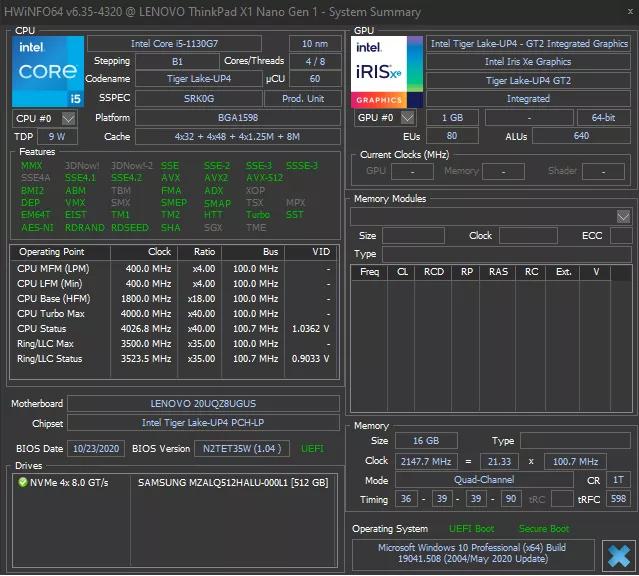Click the GPU memory 1 GB field

[452, 118]
